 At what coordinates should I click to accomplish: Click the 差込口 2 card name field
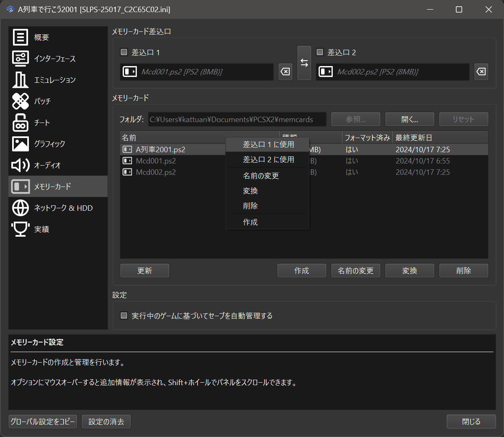393,72
